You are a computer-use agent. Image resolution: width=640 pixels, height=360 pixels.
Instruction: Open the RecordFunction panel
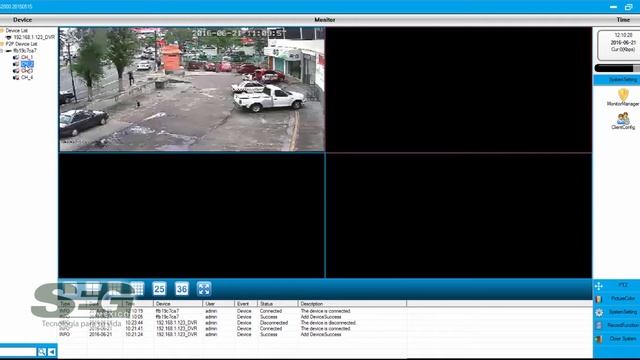pos(617,326)
